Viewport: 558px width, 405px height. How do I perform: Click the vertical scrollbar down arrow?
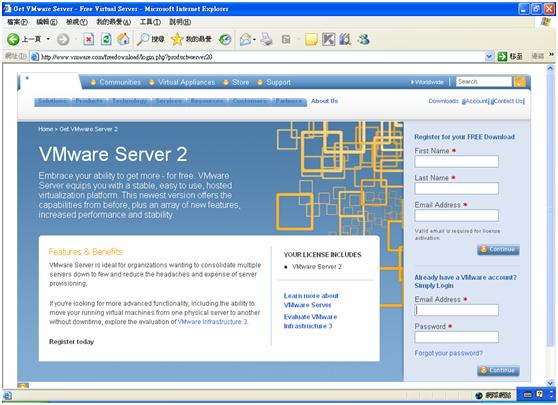pos(551,383)
